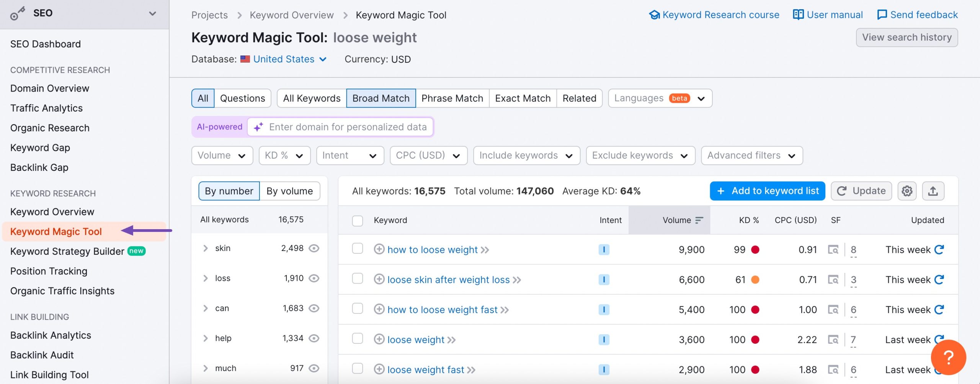Click intent badge for 'loose skin after weight loss'
The height and width of the screenshot is (384, 980).
click(x=604, y=279)
